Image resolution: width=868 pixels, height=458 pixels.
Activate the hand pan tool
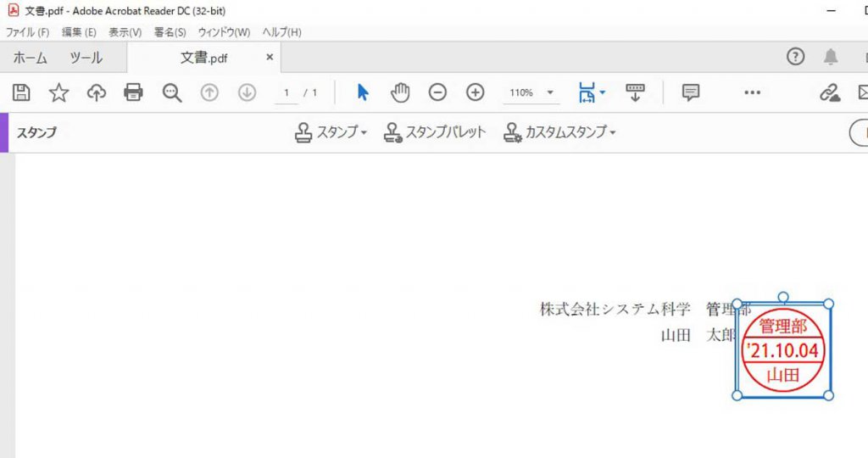coord(400,92)
